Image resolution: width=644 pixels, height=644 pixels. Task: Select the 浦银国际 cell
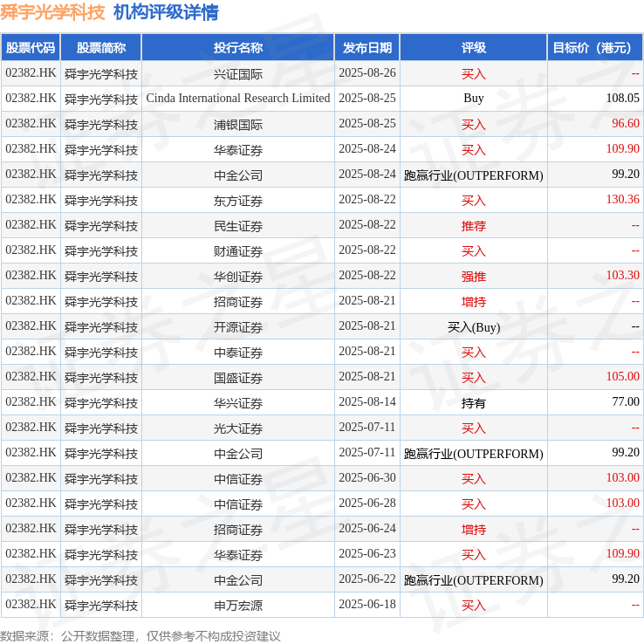(238, 125)
